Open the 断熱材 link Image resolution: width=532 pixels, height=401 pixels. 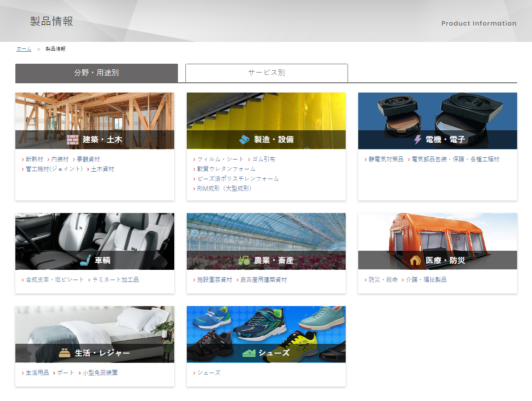pyautogui.click(x=34, y=159)
